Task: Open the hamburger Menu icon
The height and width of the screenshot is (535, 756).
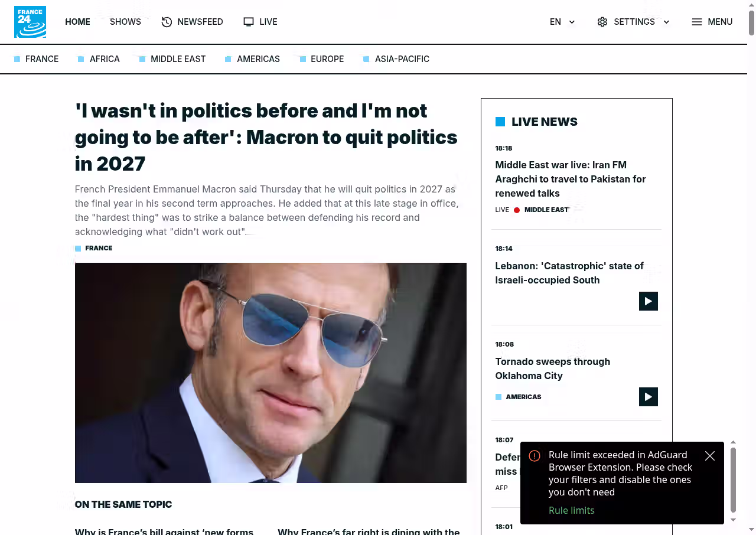Action: (x=697, y=22)
